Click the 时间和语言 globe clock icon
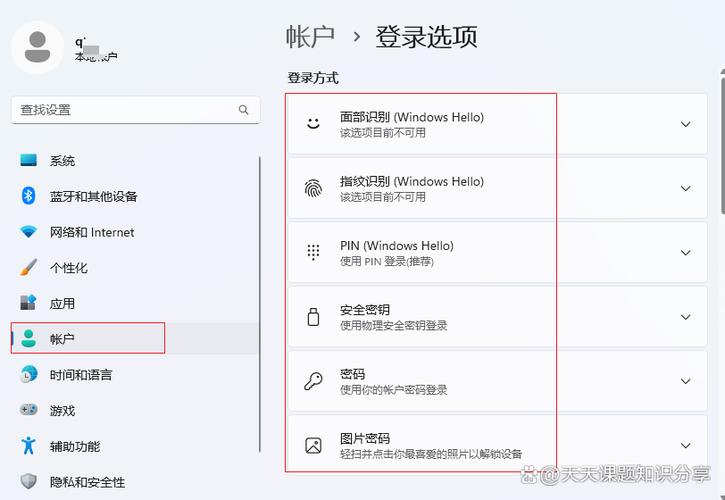Image resolution: width=725 pixels, height=500 pixels. [x=28, y=374]
